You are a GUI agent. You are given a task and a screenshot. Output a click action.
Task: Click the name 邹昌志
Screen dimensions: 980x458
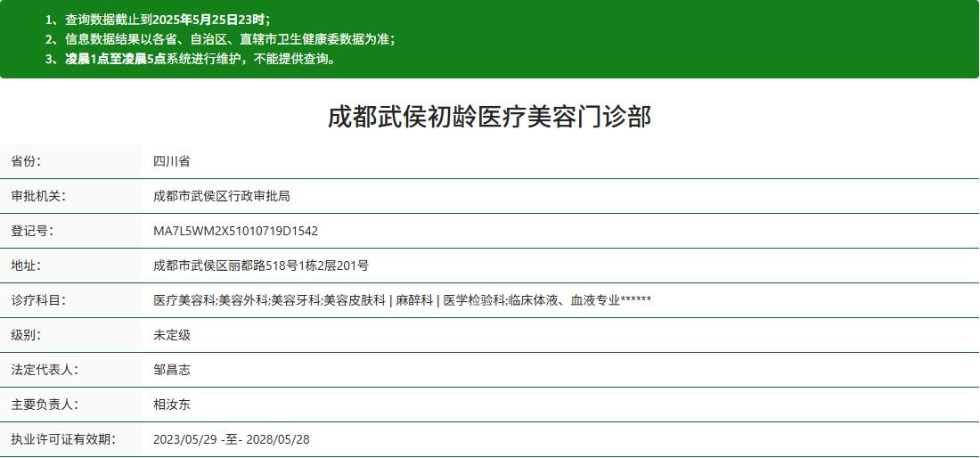172,370
